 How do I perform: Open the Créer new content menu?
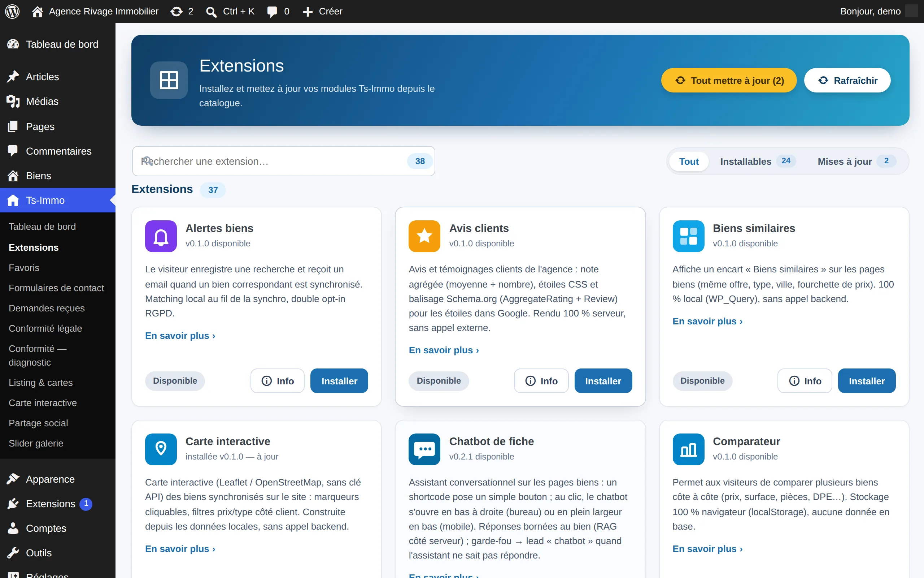point(323,12)
